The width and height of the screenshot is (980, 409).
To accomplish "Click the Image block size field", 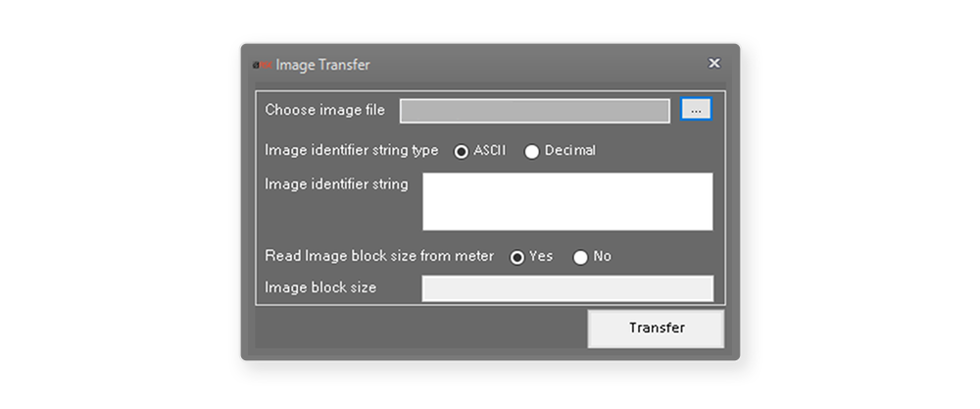I will click(x=567, y=288).
